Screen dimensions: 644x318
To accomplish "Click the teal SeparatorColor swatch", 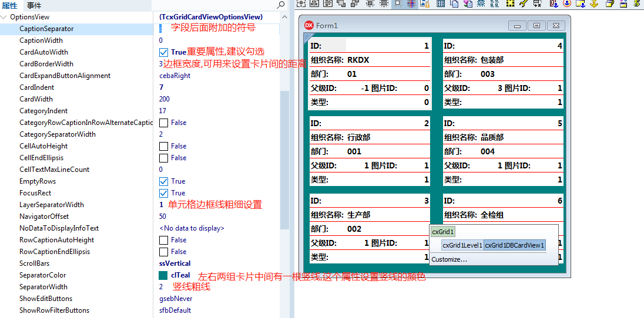I will pyautogui.click(x=163, y=275).
